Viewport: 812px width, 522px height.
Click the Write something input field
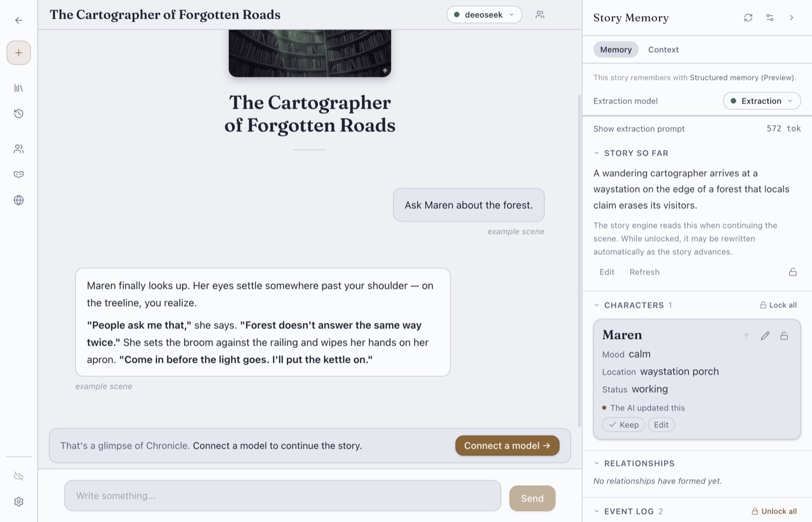click(x=282, y=496)
